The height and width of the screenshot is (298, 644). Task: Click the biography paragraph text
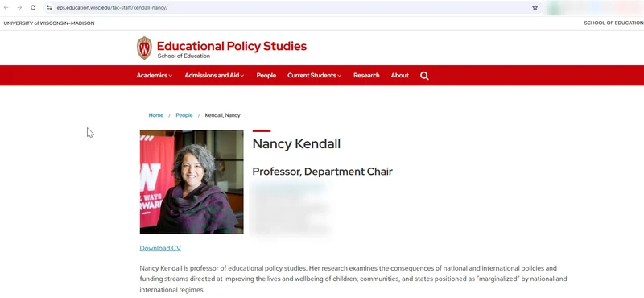[x=353, y=279]
